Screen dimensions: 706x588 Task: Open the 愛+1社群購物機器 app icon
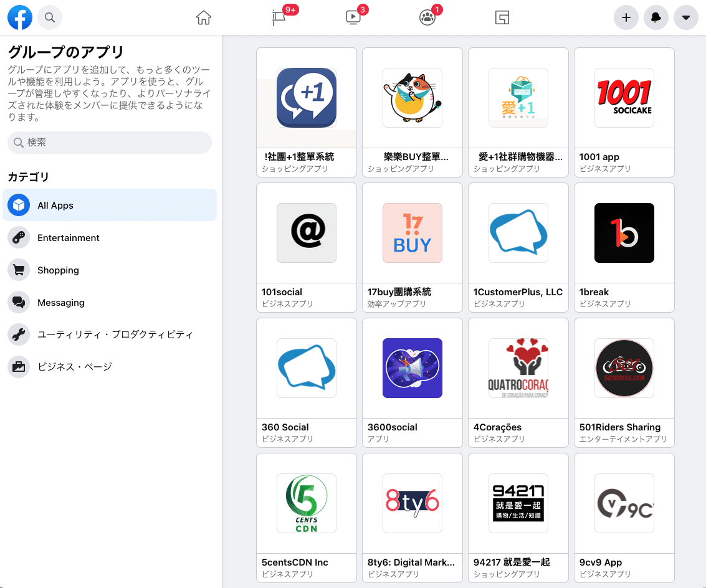[518, 98]
